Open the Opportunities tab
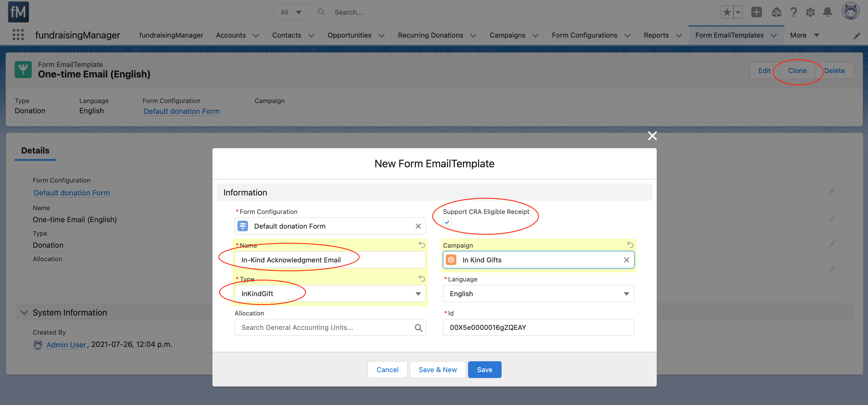 [349, 35]
